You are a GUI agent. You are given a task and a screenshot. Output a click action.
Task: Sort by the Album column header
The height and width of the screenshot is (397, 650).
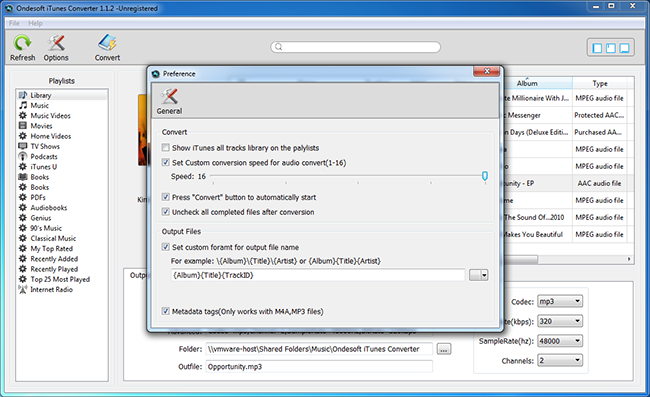pyautogui.click(x=537, y=83)
